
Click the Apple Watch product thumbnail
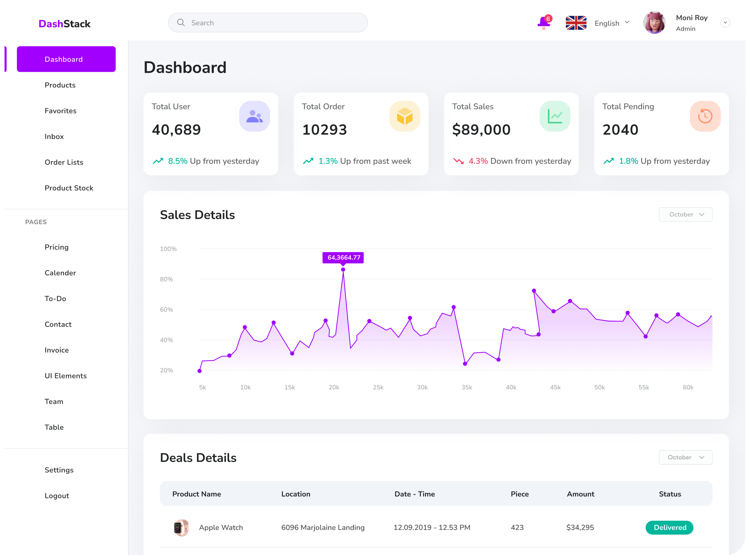click(181, 527)
